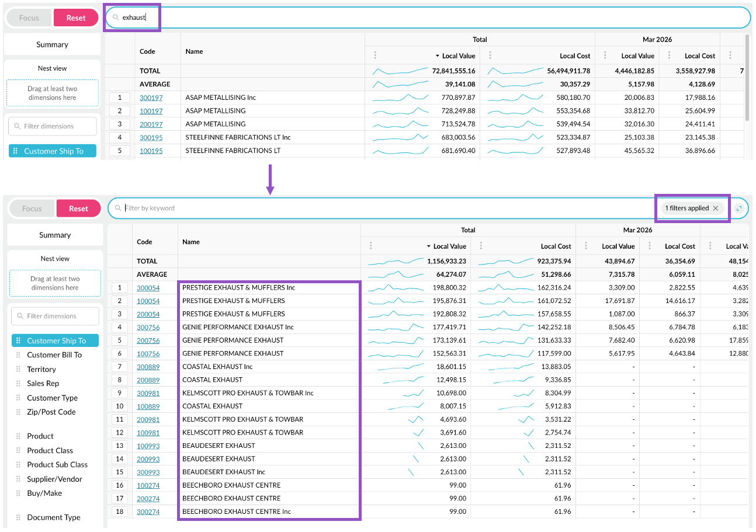
Task: Remove the '1 filters applied' chip
Action: coord(716,208)
